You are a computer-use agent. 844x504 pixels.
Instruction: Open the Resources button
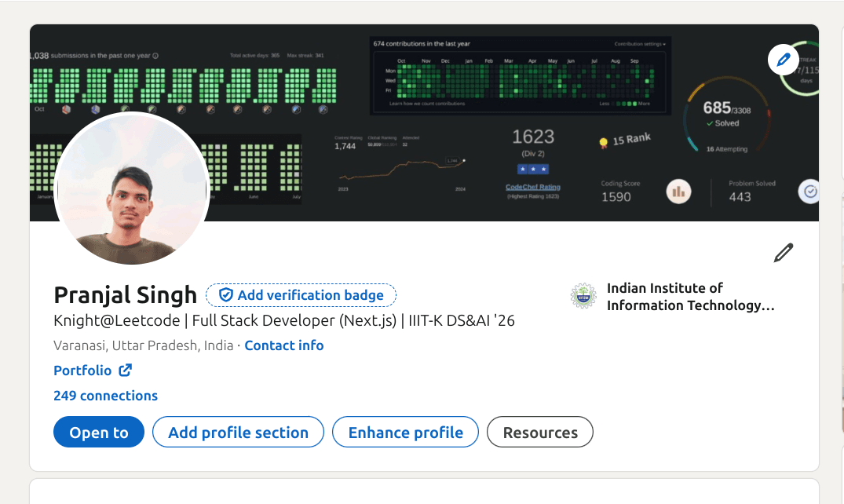point(540,432)
